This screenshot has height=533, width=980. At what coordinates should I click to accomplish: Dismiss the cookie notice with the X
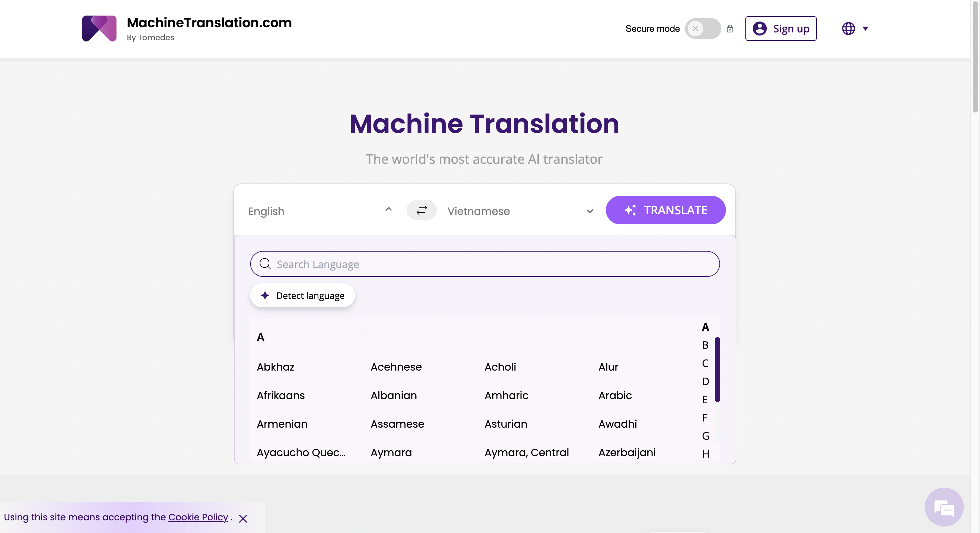(243, 518)
